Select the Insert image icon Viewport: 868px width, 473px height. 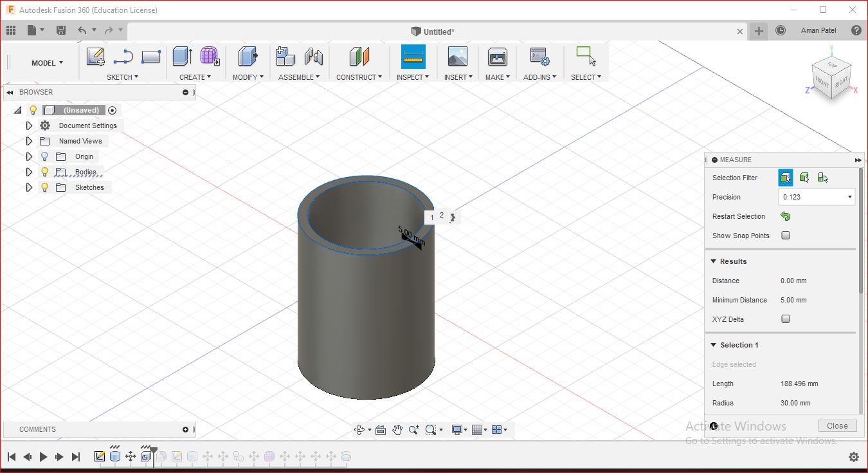[x=457, y=57]
